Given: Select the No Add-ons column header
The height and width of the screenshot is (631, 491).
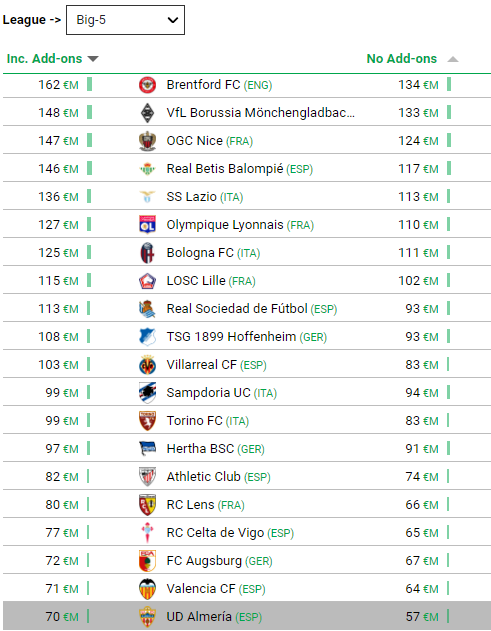Looking at the screenshot, I should click(402, 59).
